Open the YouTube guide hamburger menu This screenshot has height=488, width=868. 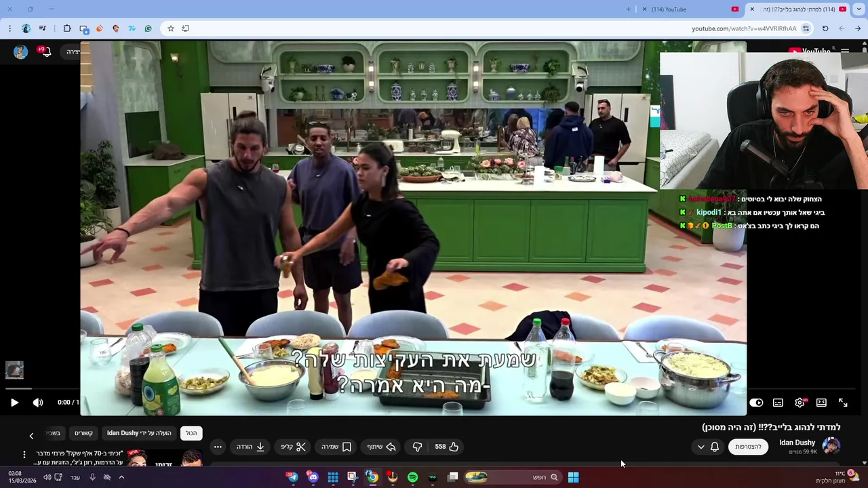845,51
